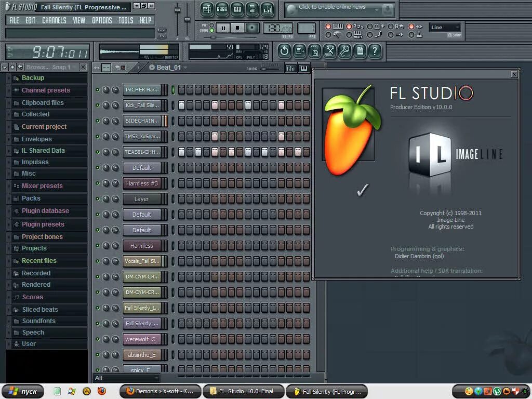Click the tempo display showing 130.000
Viewport: 532px width, 399px height.
click(x=278, y=29)
